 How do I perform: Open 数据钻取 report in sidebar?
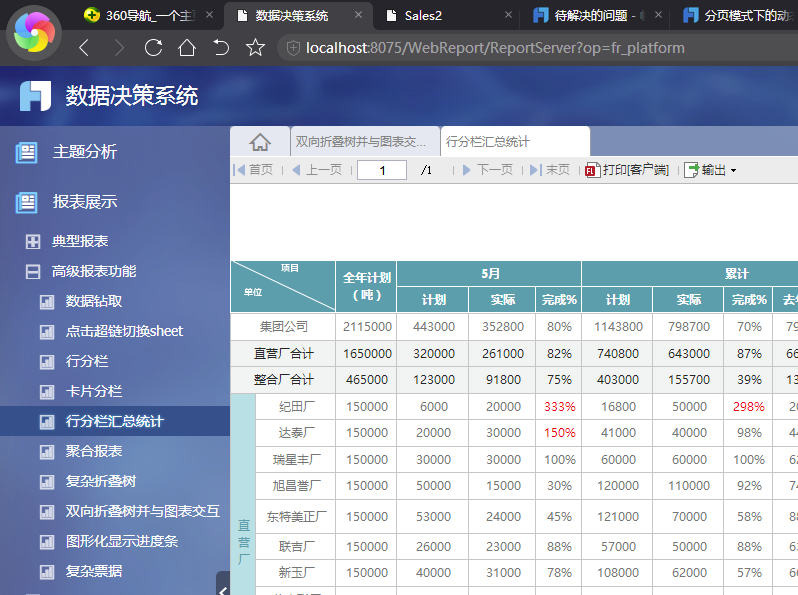(x=94, y=301)
